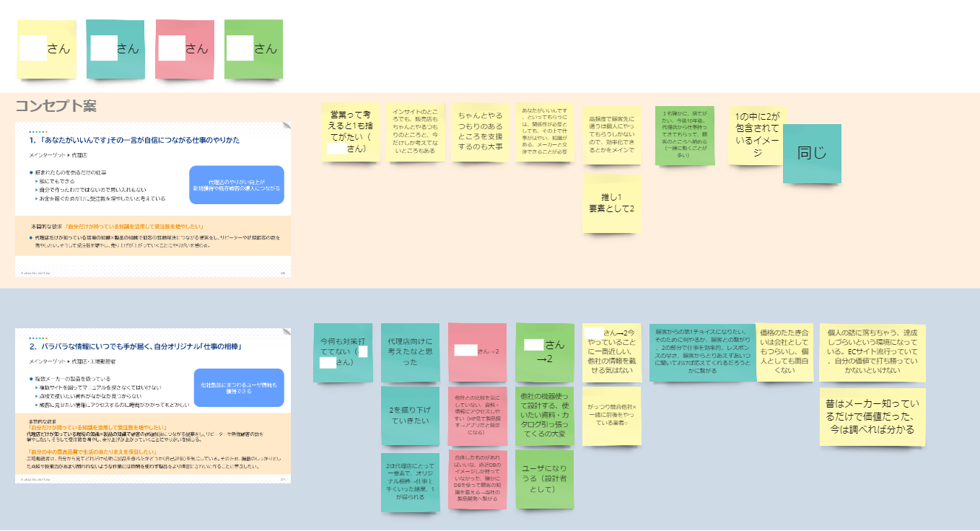980x531 pixels.
Task: Select the wide teal 顧客からの第1チョイス note
Action: 701,351
